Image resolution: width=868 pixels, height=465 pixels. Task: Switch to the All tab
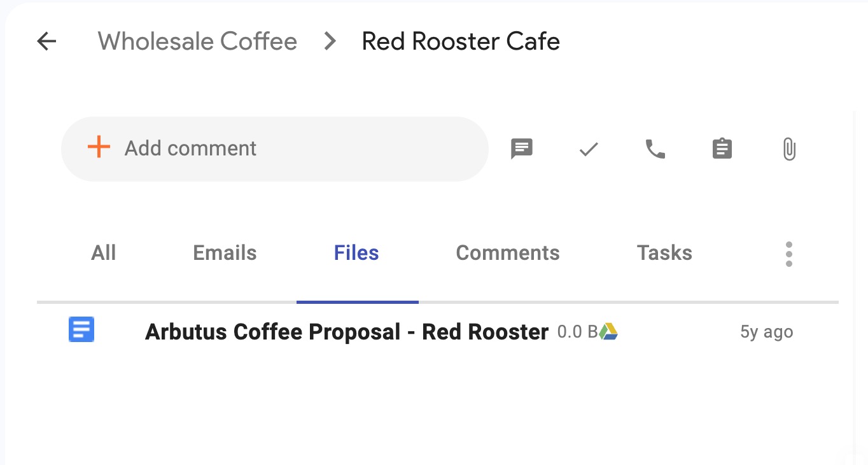tap(104, 253)
